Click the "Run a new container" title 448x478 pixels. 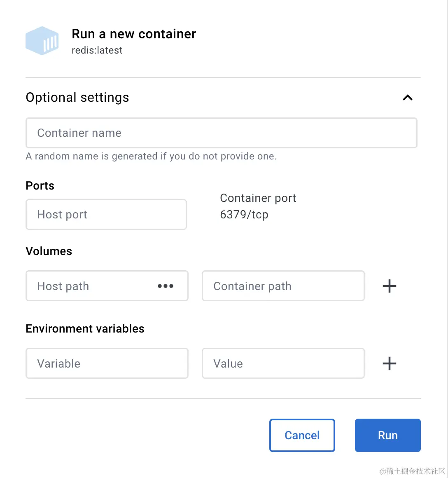pyautogui.click(x=134, y=34)
